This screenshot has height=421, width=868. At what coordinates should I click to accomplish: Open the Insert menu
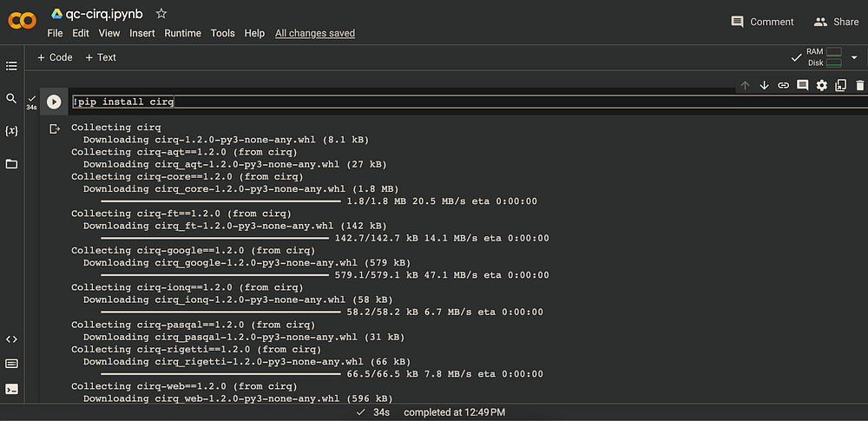pos(142,33)
